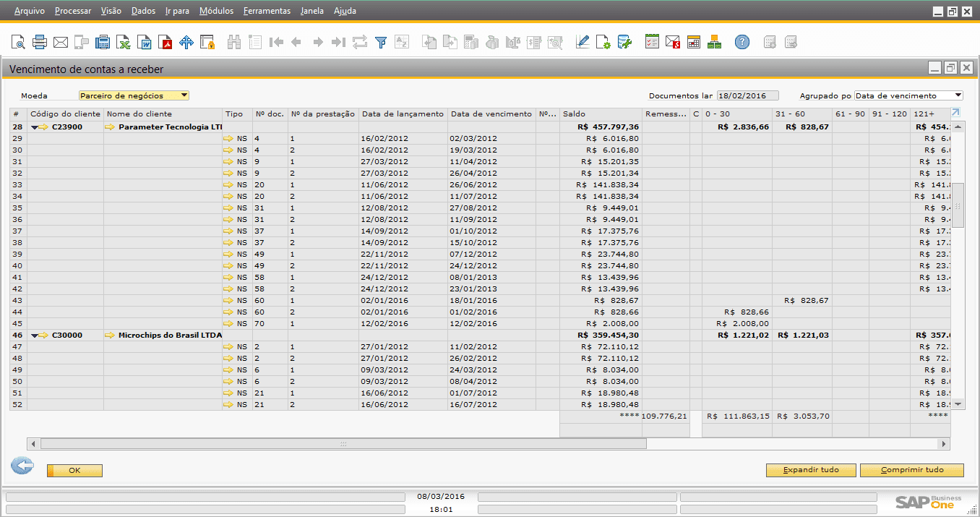Select the total R$ 111.863,15 cell
Viewport: 980px width, 517px height.
(737, 416)
